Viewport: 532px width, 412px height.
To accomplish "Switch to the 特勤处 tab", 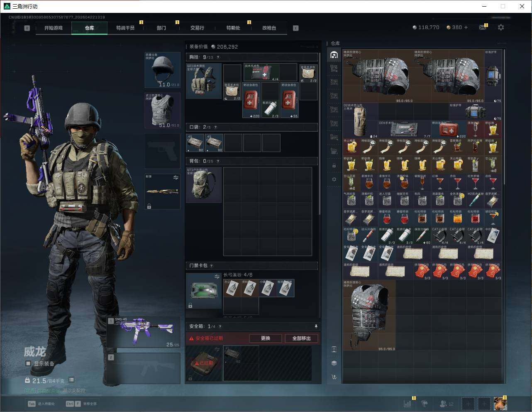I will tap(233, 28).
